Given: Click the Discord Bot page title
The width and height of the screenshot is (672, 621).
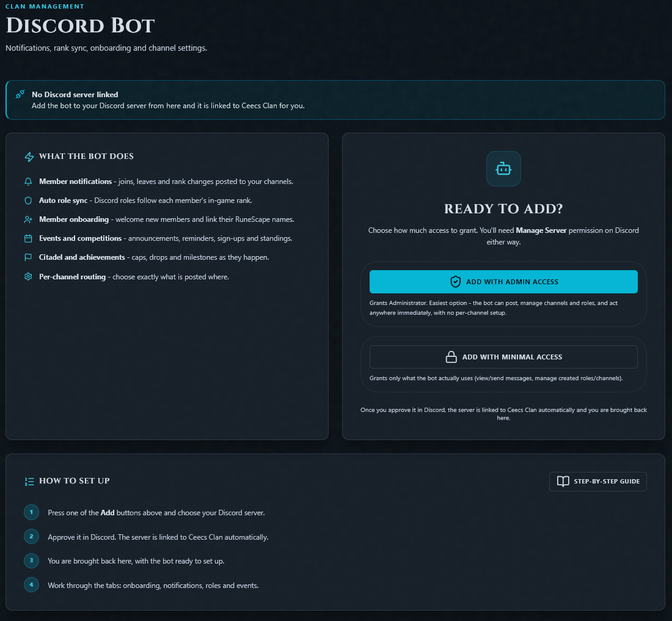Looking at the screenshot, I should click(x=80, y=25).
